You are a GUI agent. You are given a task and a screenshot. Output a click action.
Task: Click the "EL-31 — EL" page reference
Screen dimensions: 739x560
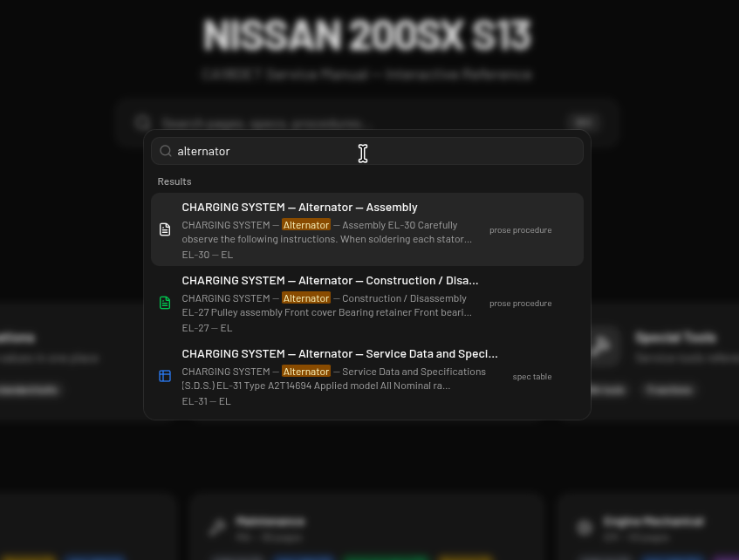tap(207, 401)
